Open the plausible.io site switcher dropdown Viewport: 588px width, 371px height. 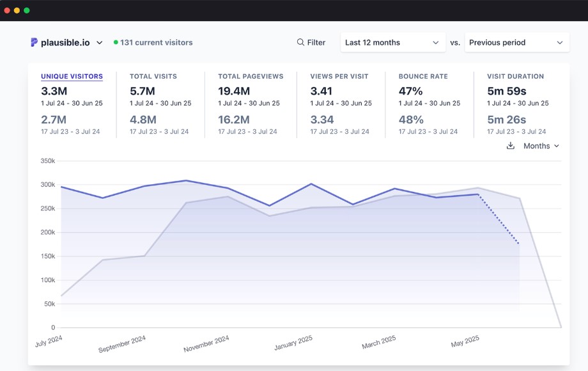point(99,43)
